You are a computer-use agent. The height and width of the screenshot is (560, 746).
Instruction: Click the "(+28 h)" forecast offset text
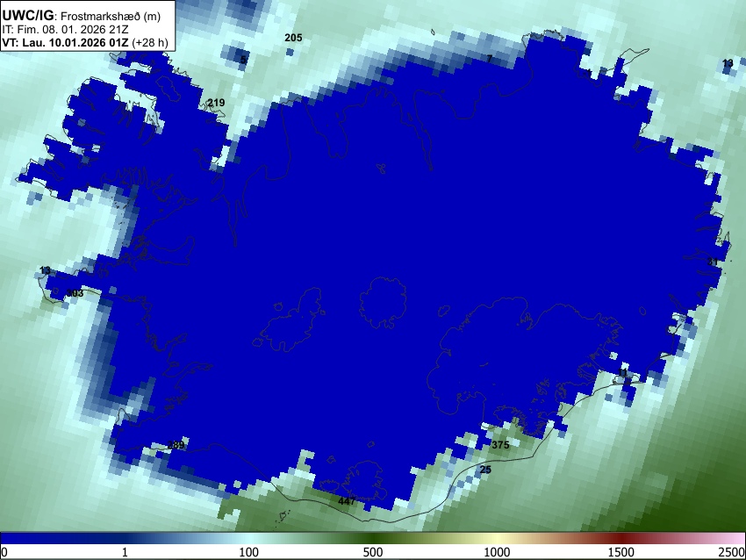pyautogui.click(x=149, y=42)
